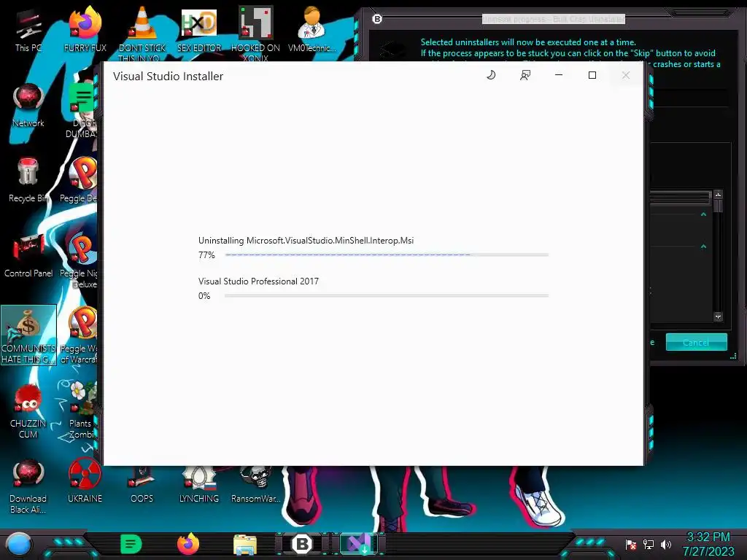Open the Download Black Ali... desktop icon
This screenshot has height=560, width=747.
tap(28, 486)
